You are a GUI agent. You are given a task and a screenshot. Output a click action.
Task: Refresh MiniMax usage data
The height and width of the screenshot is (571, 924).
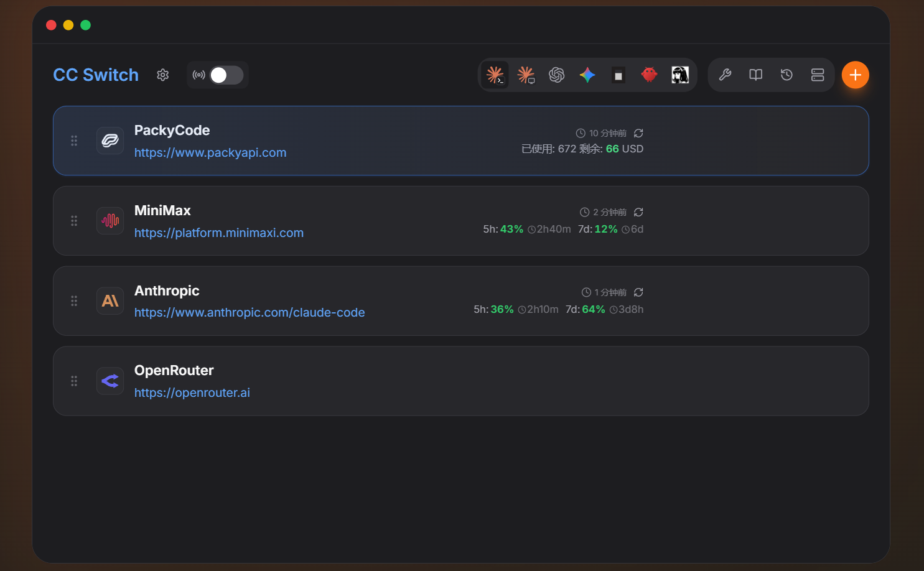click(638, 212)
